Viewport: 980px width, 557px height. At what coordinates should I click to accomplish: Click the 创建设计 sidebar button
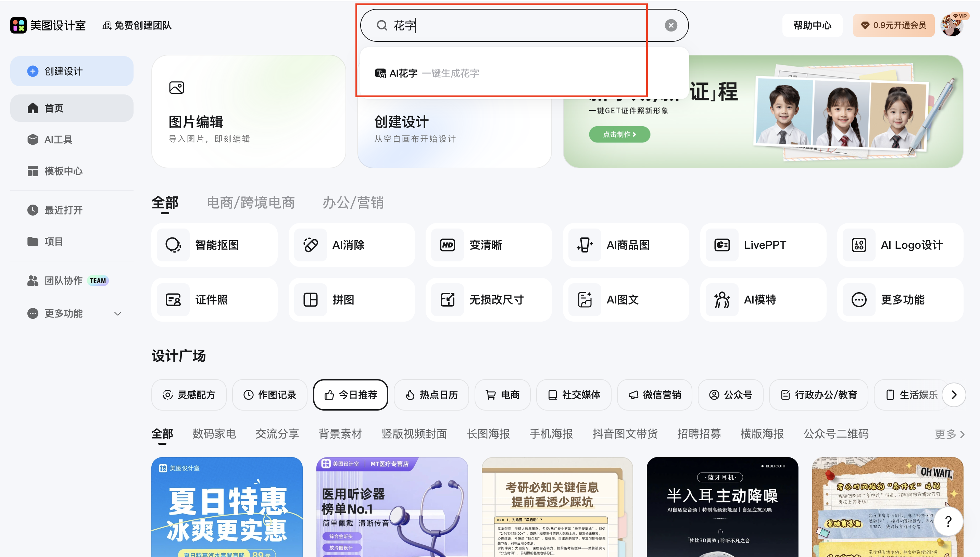[x=72, y=71]
